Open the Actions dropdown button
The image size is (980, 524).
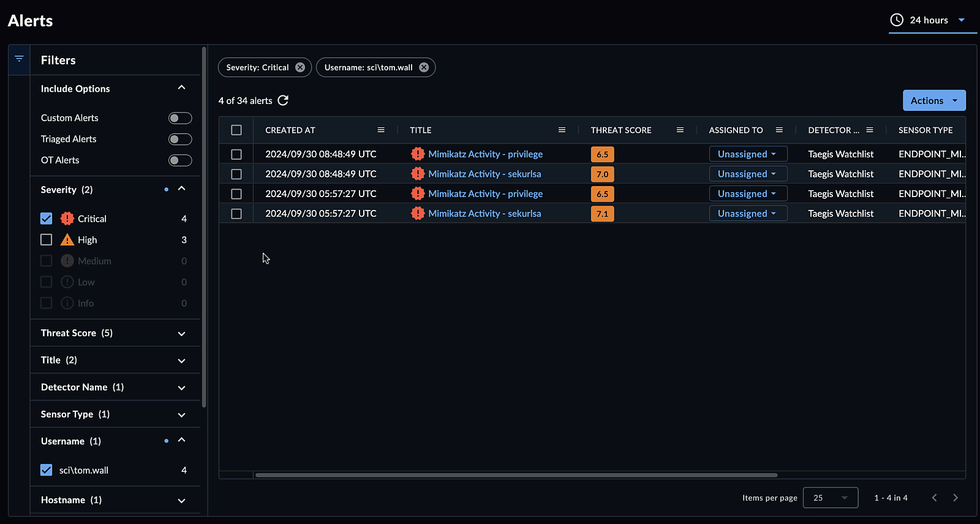pyautogui.click(x=934, y=100)
